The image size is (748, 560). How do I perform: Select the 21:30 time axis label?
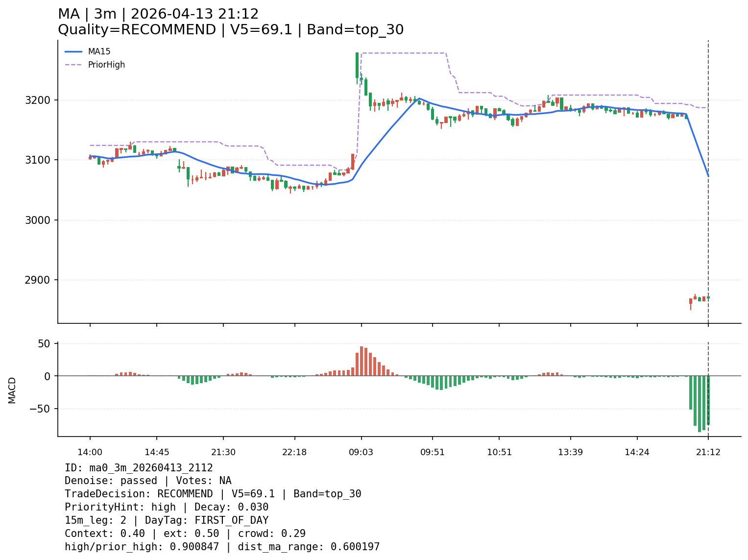tap(223, 452)
